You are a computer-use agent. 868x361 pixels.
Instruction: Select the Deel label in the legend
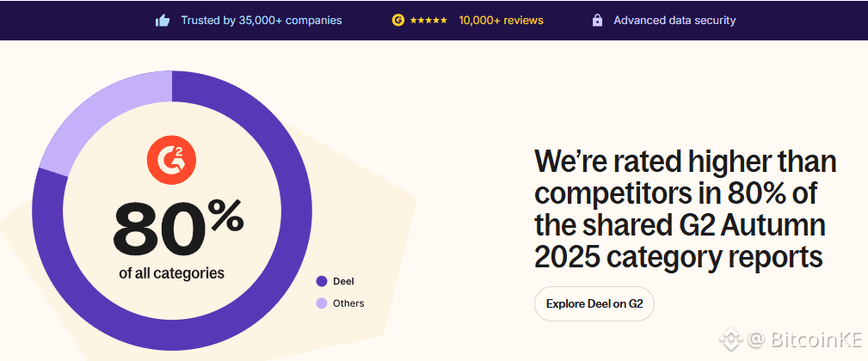pyautogui.click(x=343, y=281)
